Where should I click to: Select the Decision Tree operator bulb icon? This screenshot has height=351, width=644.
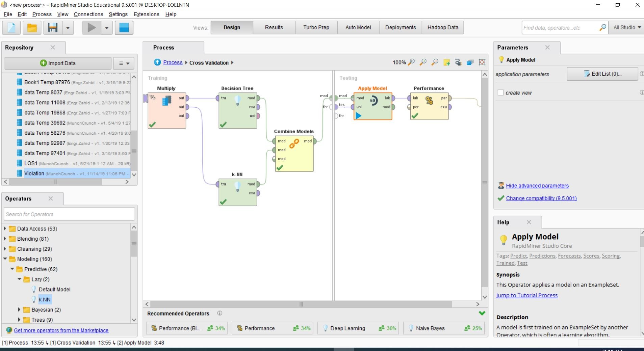(x=237, y=100)
